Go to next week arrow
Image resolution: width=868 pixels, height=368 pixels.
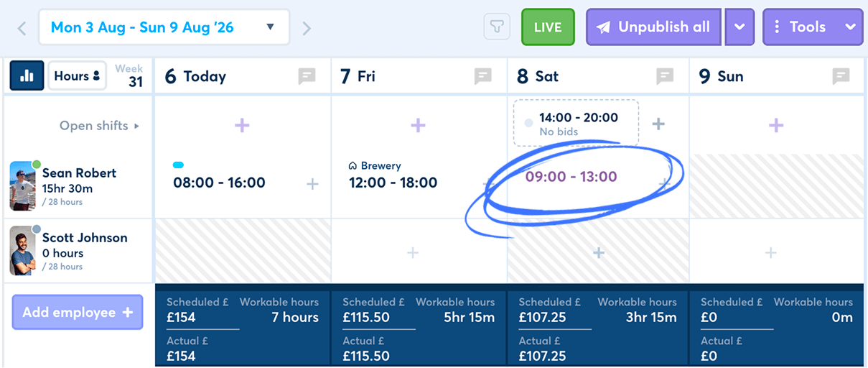pyautogui.click(x=307, y=29)
